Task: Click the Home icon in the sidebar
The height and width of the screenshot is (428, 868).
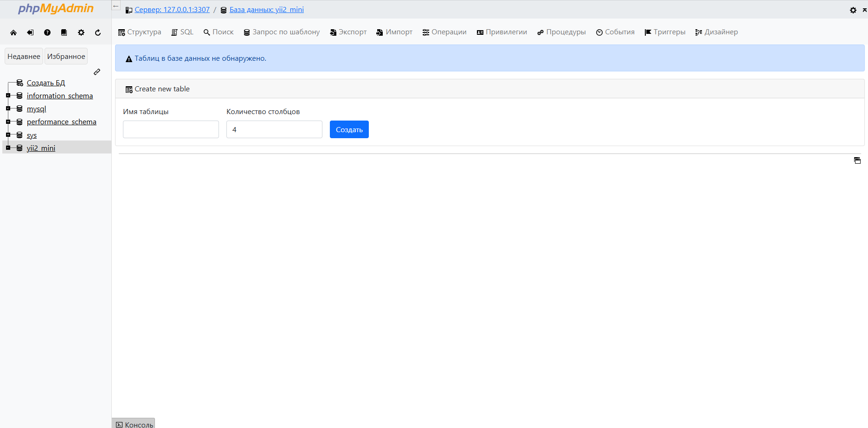Action: pos(13,32)
